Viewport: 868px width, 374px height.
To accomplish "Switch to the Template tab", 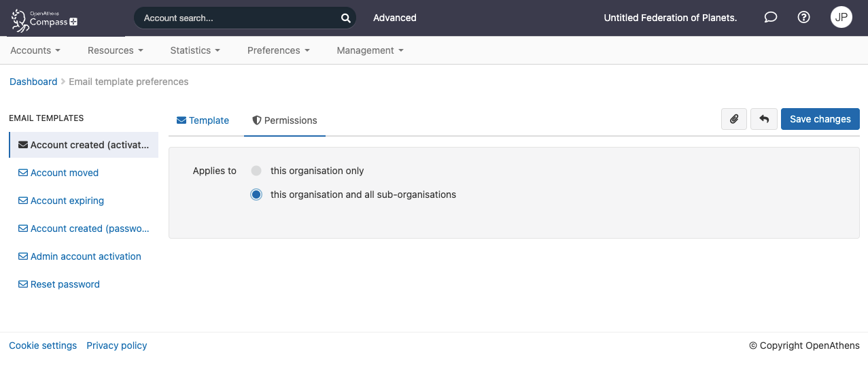I will click(203, 120).
